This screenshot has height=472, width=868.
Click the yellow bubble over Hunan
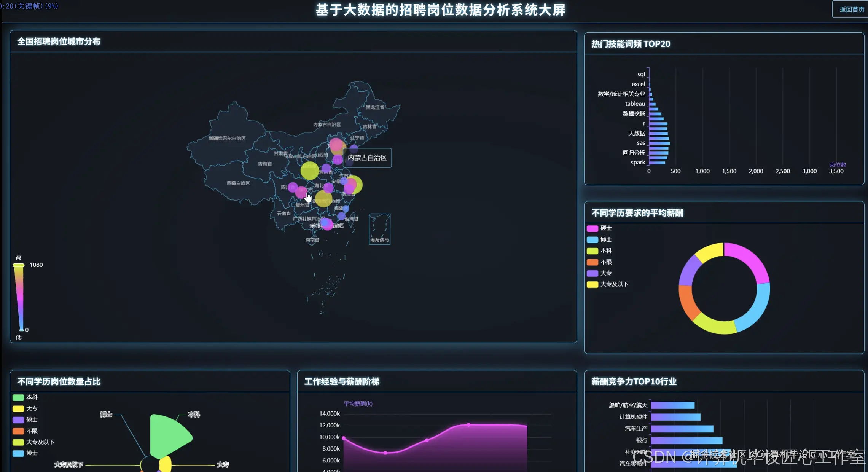(323, 199)
